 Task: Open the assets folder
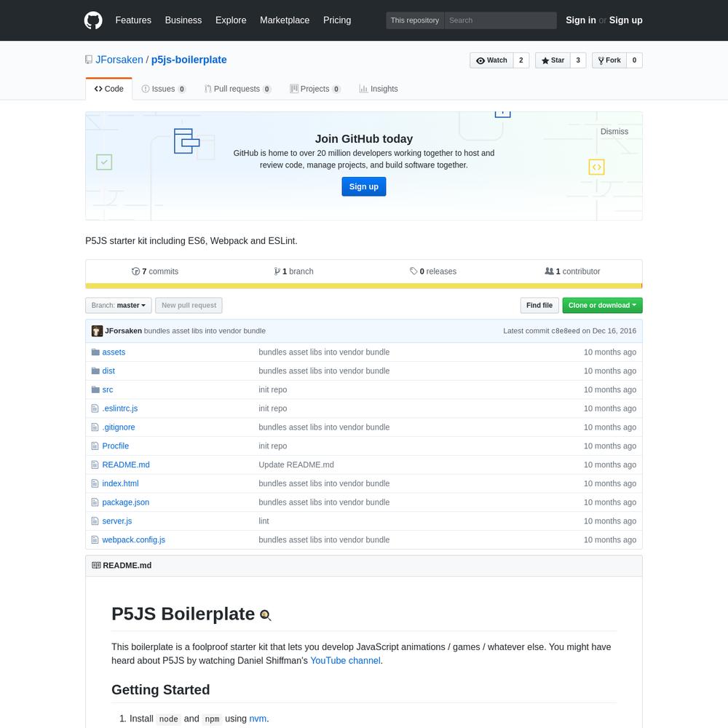click(114, 352)
